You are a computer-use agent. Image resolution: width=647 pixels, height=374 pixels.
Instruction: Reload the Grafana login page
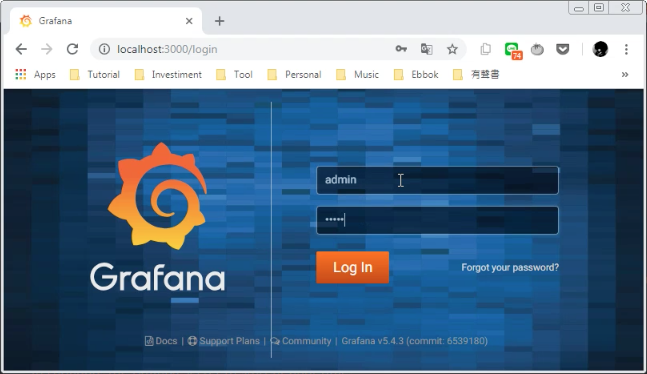(73, 49)
